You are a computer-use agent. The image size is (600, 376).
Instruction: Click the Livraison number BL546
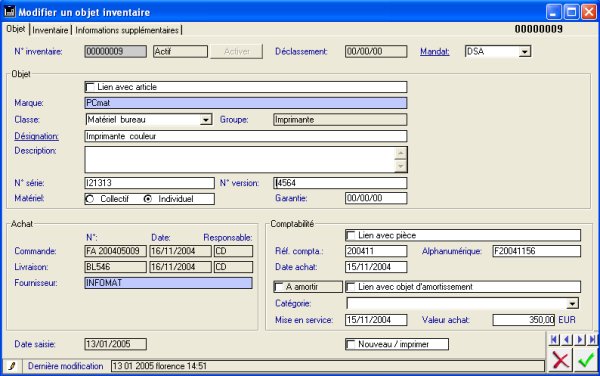(x=115, y=267)
